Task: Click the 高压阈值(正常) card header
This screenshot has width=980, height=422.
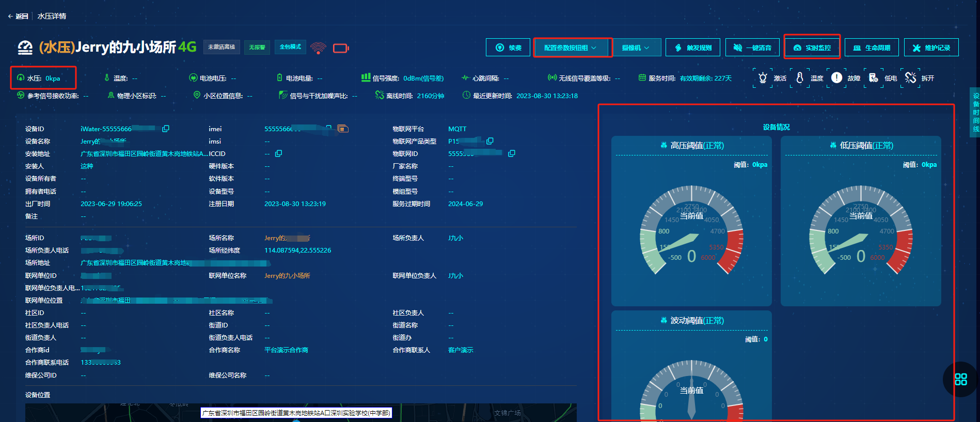Action: point(692,146)
